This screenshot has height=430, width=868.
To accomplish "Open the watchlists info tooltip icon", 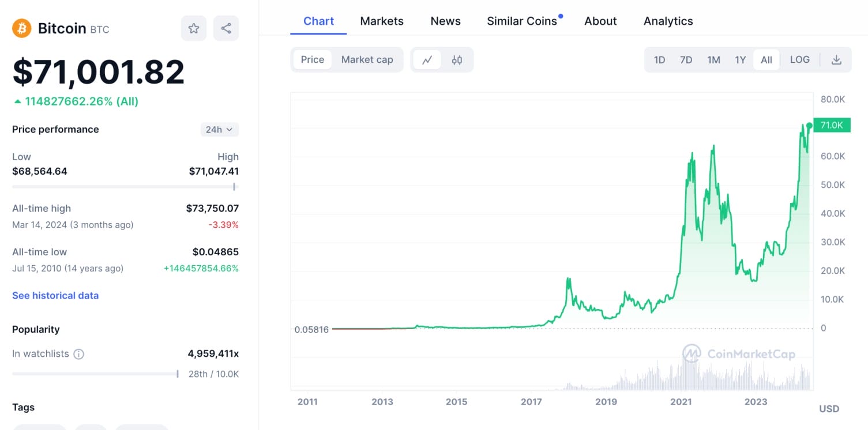I will [x=78, y=354].
